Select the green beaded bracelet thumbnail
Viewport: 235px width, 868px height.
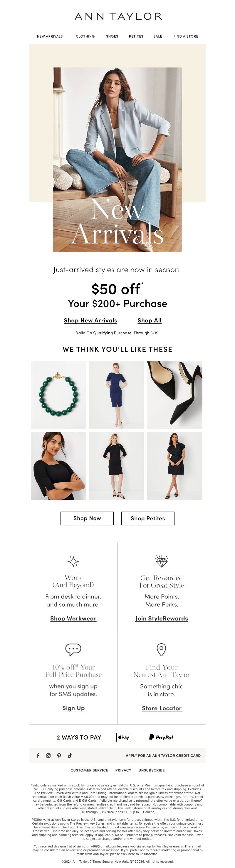[x=58, y=395]
